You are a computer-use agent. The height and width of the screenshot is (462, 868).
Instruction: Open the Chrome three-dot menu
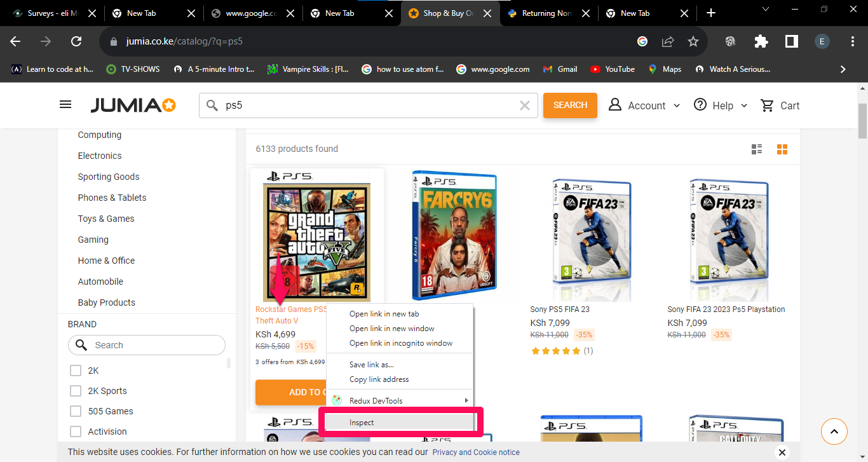point(853,41)
